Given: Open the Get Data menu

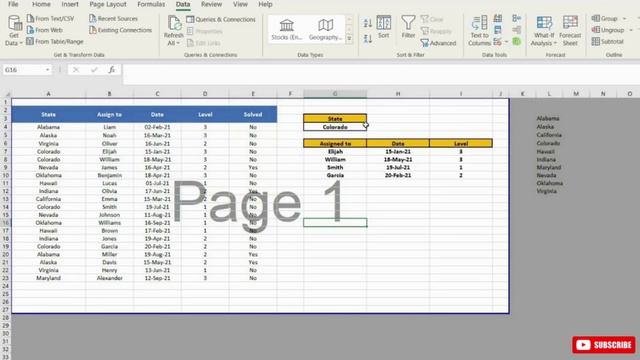Looking at the screenshot, I should coord(14,31).
